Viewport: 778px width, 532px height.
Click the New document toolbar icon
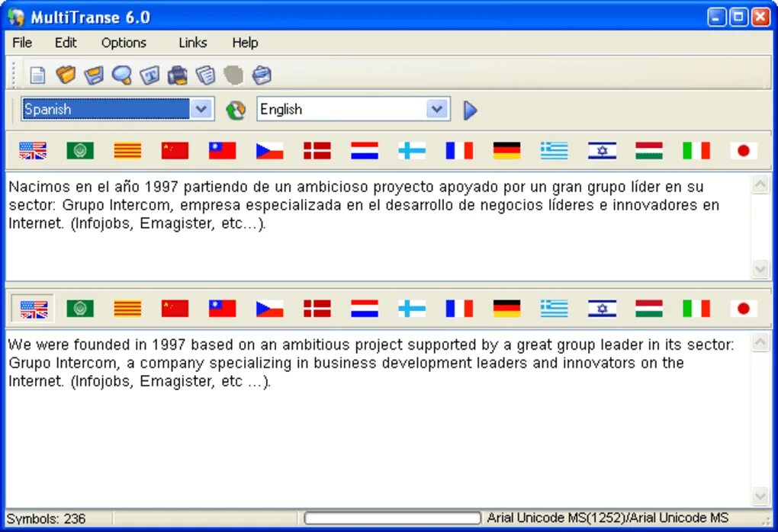coord(37,75)
